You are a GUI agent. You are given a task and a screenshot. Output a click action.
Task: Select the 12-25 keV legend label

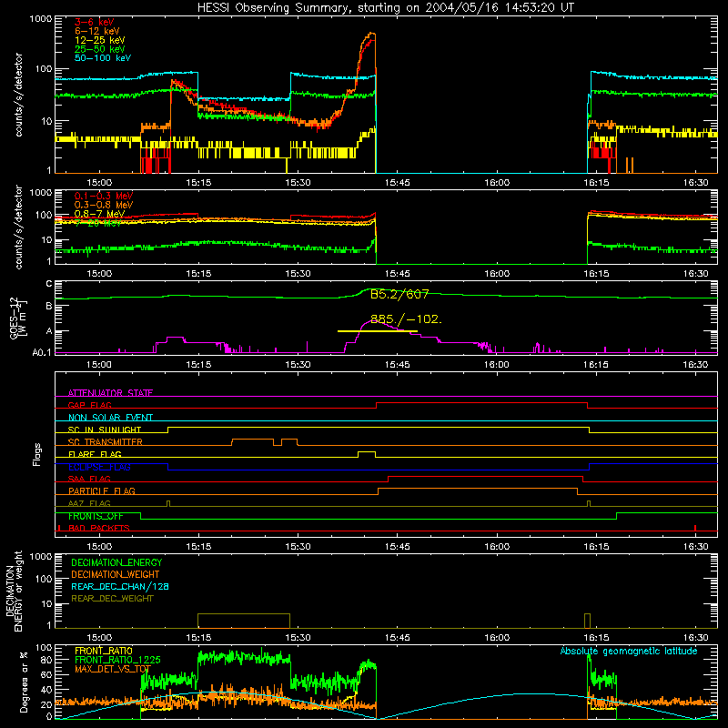[99, 40]
